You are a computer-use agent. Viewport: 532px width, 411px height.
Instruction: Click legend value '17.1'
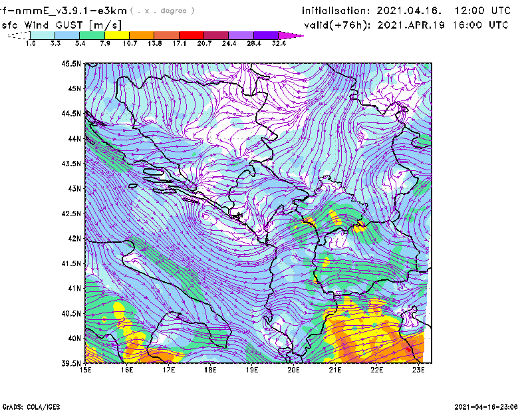(x=180, y=43)
